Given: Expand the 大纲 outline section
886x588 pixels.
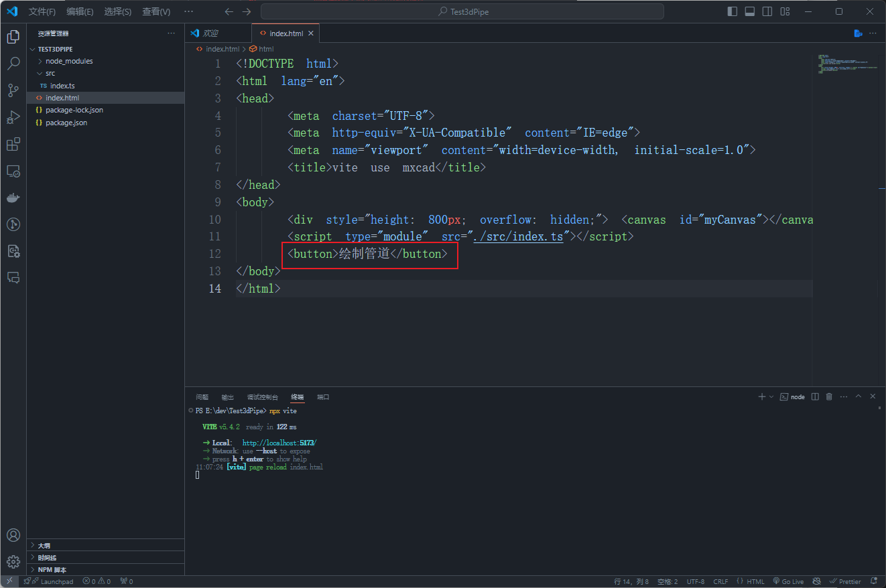Looking at the screenshot, I should [44, 545].
